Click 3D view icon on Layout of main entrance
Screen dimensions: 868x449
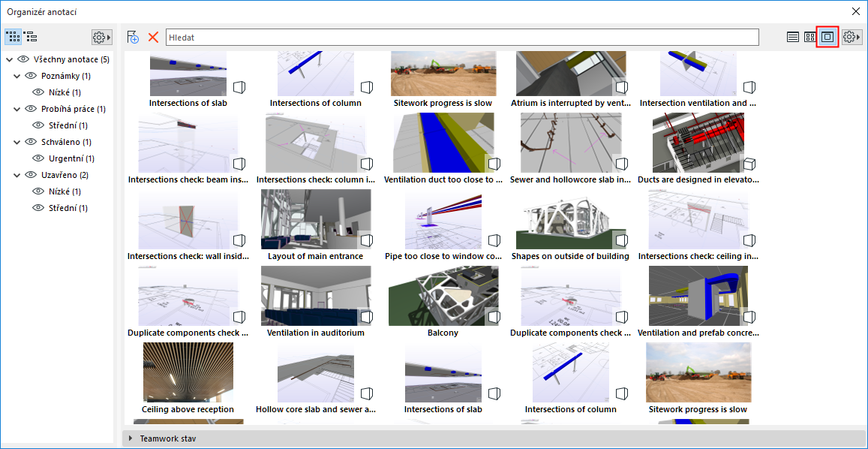point(366,240)
